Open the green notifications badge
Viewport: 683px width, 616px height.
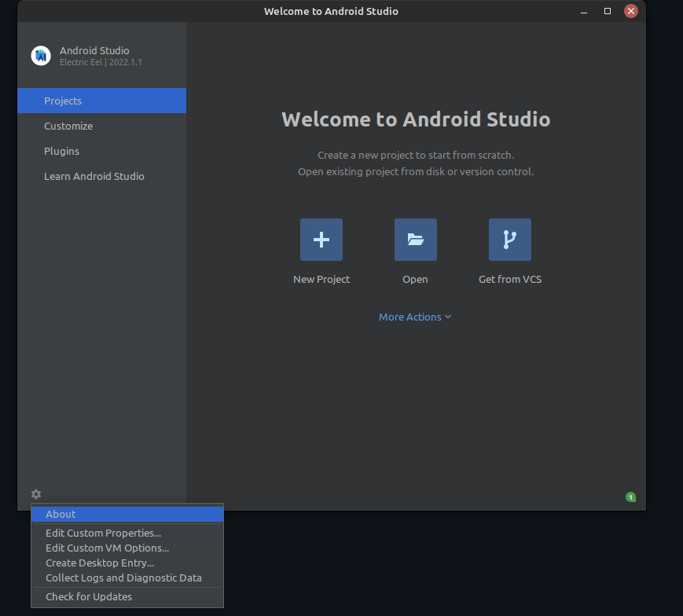coord(630,497)
